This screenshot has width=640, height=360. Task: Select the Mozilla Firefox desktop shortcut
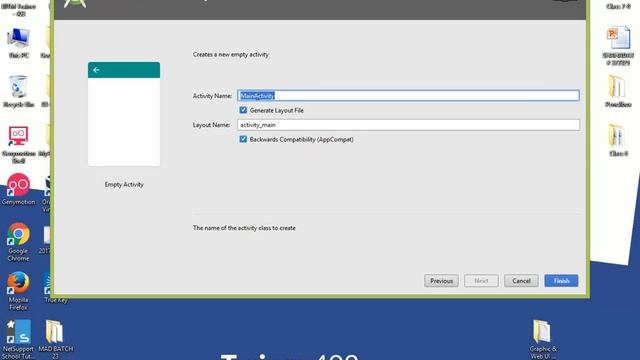(x=18, y=291)
